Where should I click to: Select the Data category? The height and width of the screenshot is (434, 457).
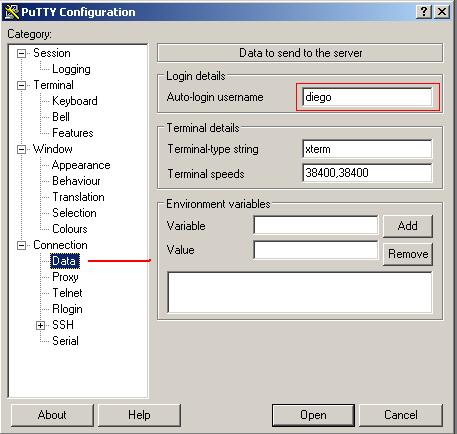(65, 261)
